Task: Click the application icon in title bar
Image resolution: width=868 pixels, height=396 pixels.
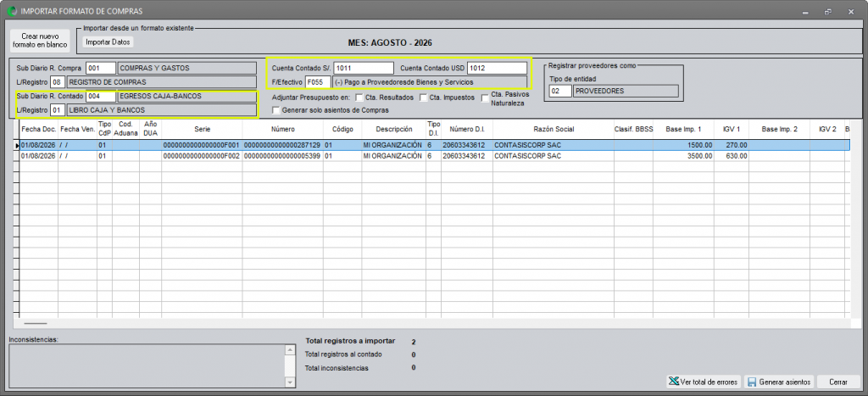Action: (x=12, y=10)
